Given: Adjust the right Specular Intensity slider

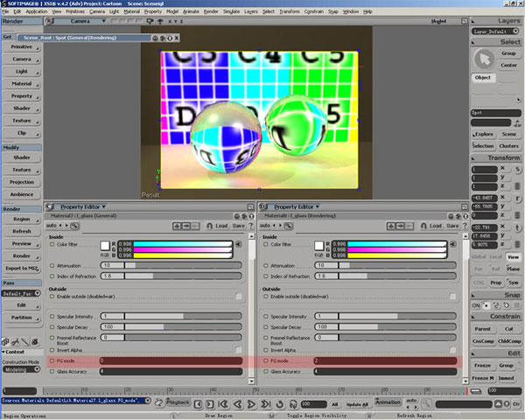Looking at the screenshot, I should pos(385,316).
